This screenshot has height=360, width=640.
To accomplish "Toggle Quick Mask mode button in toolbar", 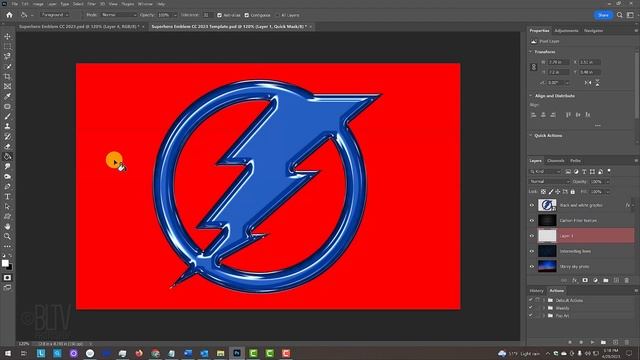I will [7, 278].
